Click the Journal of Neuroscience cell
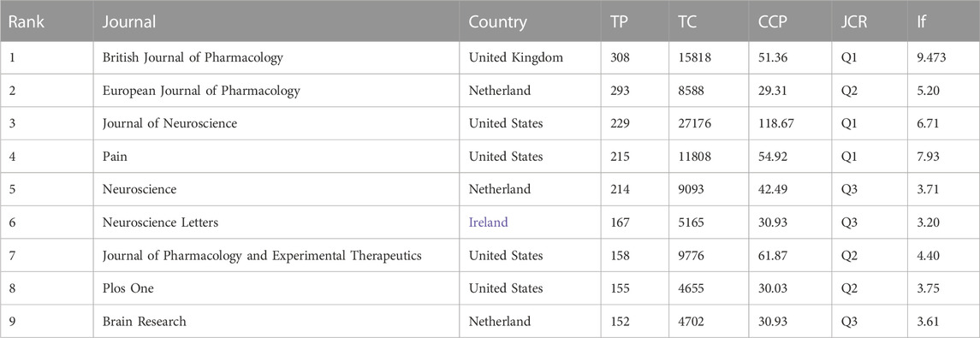Screen dimensions: 980x338 [x=170, y=124]
